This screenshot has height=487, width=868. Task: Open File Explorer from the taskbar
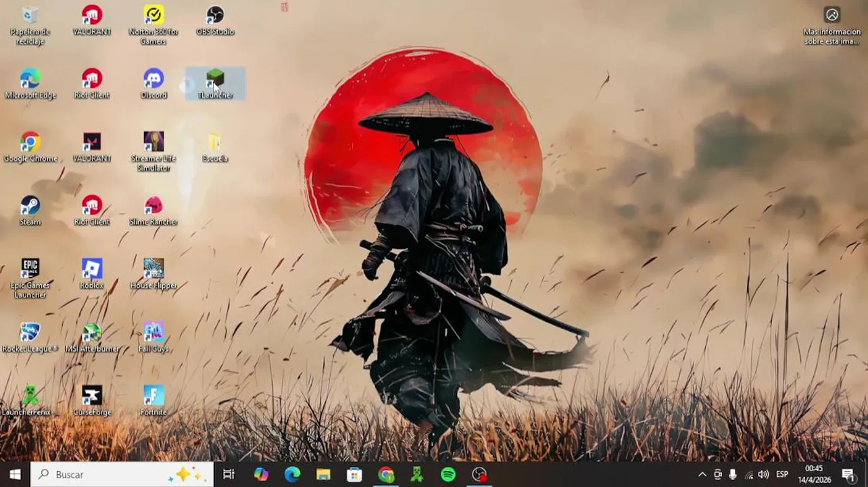pyautogui.click(x=323, y=474)
